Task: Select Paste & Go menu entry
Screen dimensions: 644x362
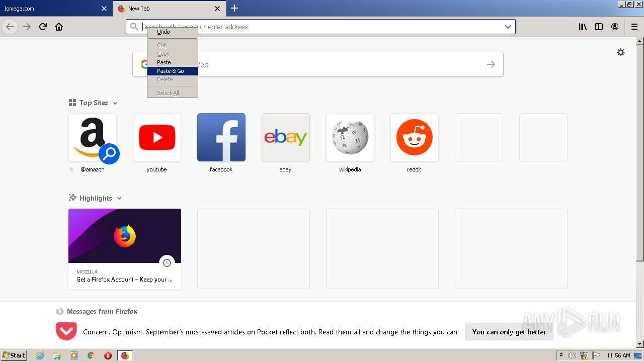Action: click(x=173, y=71)
